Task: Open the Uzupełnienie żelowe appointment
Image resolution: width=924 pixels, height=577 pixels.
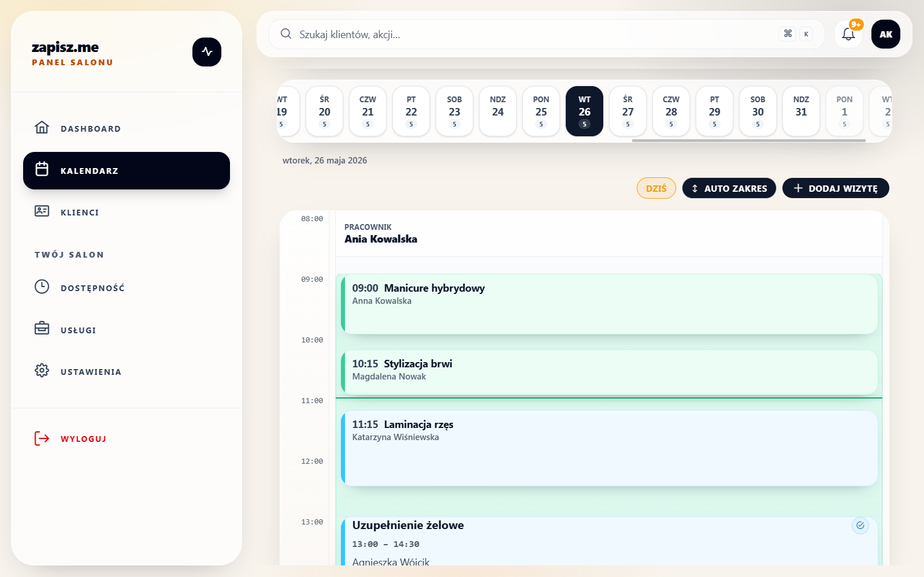Action: click(x=610, y=541)
